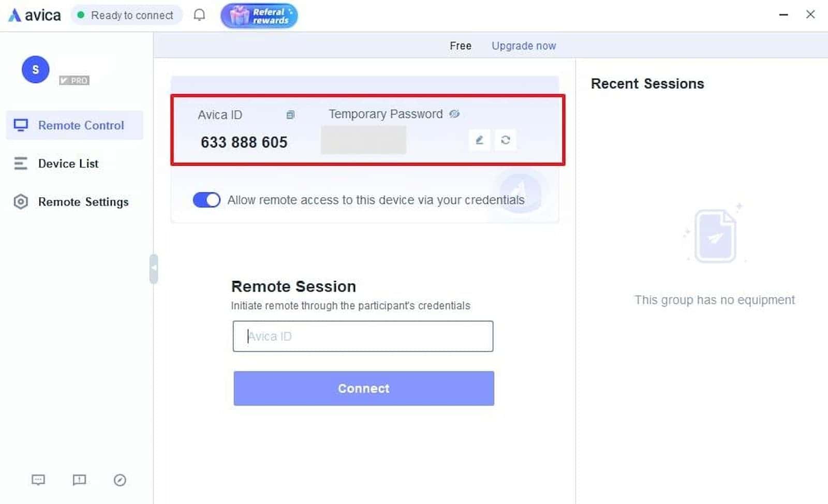The image size is (828, 504).
Task: Open the Upgrade now link
Action: (x=524, y=46)
